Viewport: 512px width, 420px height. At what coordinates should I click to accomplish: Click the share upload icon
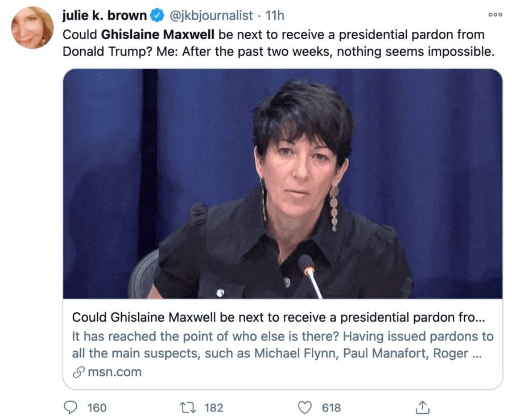point(422,407)
